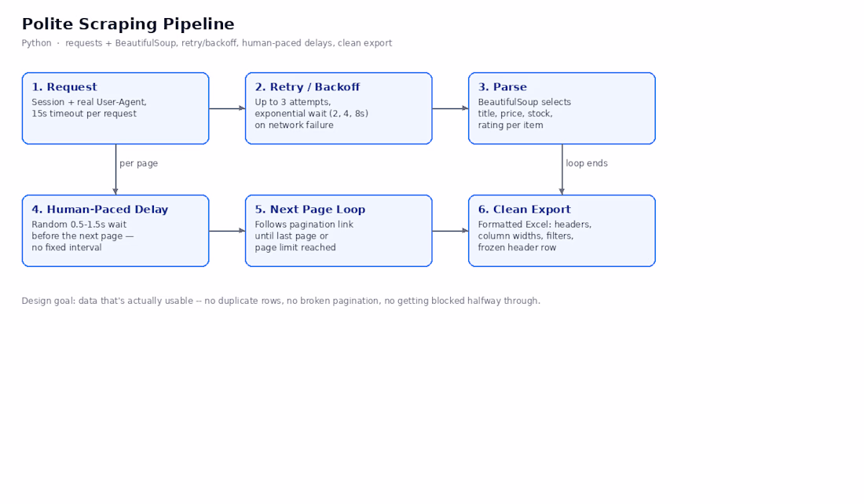Image resolution: width=864 pixels, height=504 pixels.
Task: Select the 4. Human-Paced Delay heading
Action: (100, 210)
